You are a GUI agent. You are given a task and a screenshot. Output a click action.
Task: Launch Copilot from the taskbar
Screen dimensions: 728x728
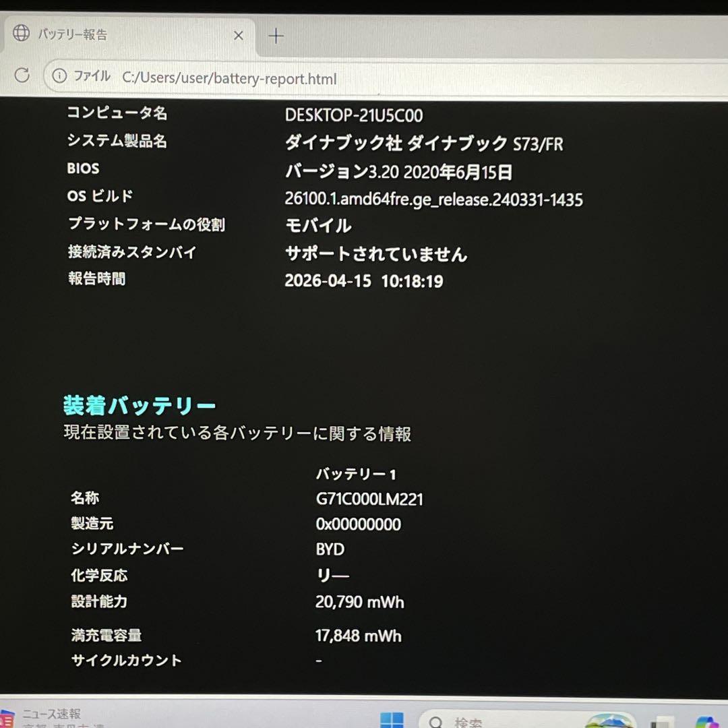pyautogui.click(x=708, y=722)
